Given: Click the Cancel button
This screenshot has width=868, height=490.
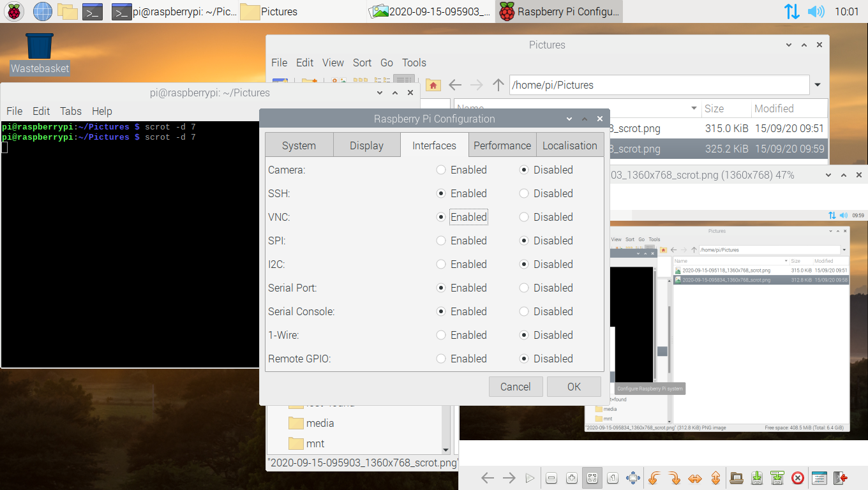Looking at the screenshot, I should [x=516, y=387].
